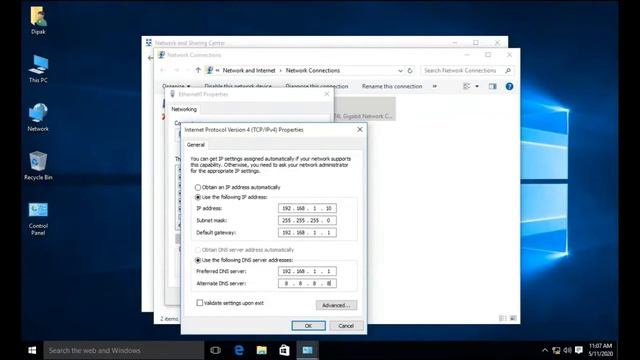Open File Explorer from the taskbar

(x=262, y=350)
